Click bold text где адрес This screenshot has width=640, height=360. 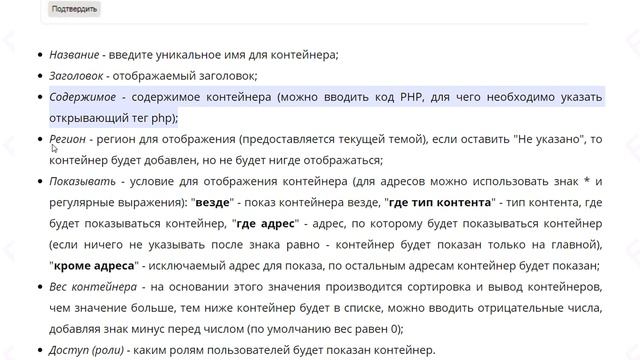[x=265, y=224]
